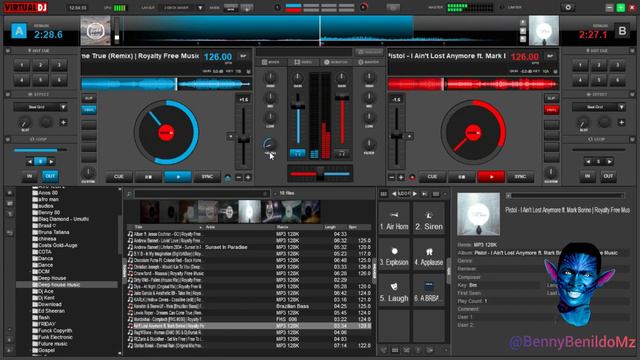Double the loop length on deck B
Image resolution: width=640 pixels, height=360 pixels.
click(x=609, y=162)
